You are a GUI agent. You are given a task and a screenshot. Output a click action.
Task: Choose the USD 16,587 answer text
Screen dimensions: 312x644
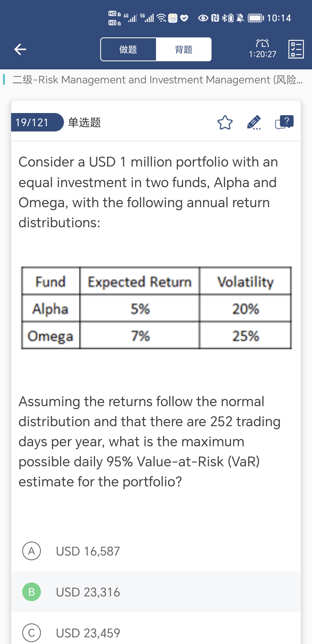click(x=88, y=551)
